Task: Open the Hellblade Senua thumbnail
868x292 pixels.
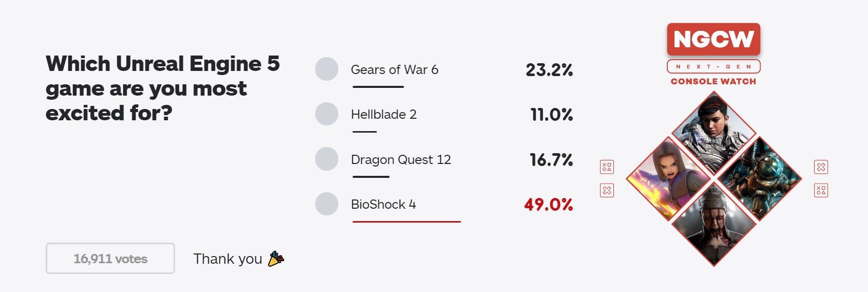Action: point(713,224)
